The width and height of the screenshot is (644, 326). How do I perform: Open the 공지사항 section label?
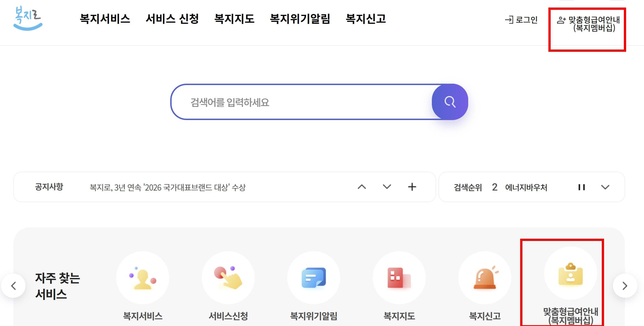[49, 187]
